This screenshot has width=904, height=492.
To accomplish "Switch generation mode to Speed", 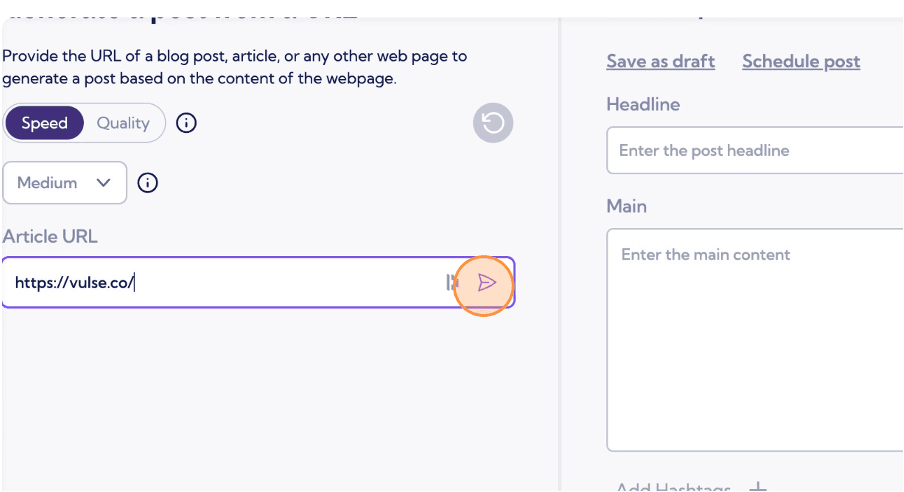I will (x=45, y=123).
